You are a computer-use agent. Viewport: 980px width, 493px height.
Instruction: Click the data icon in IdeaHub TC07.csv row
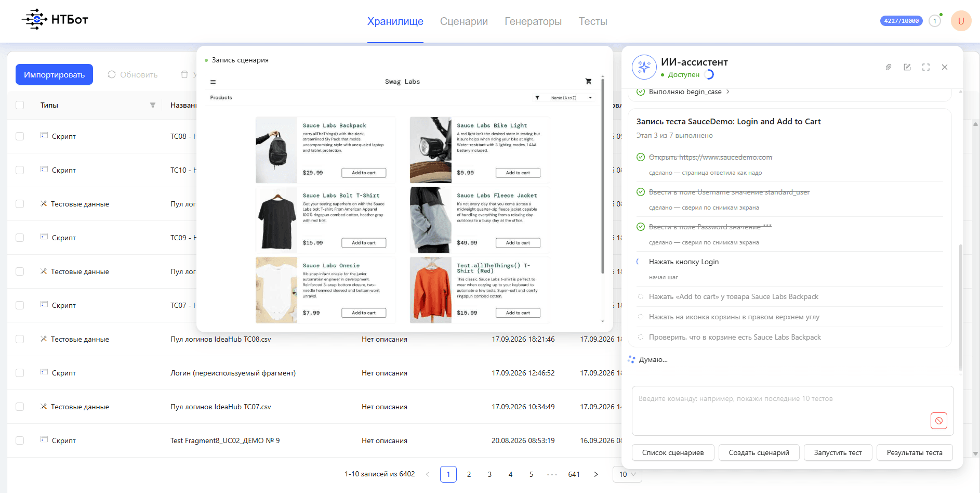pos(44,406)
